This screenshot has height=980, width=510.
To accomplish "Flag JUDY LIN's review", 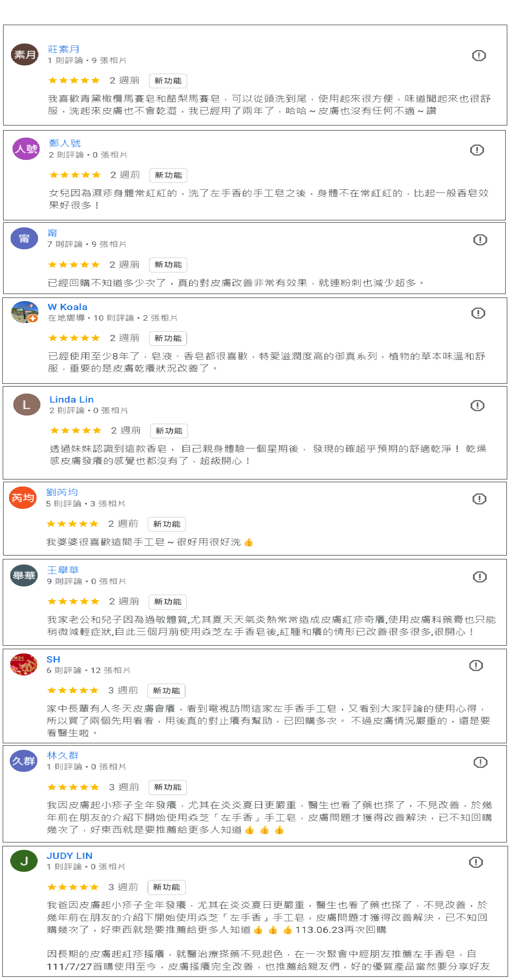I will (476, 862).
